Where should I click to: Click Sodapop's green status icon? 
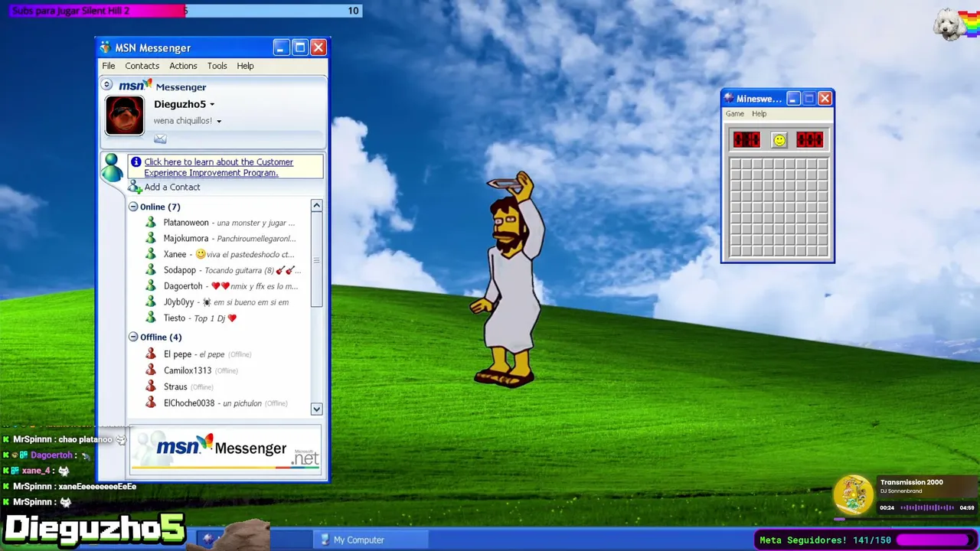pyautogui.click(x=151, y=270)
